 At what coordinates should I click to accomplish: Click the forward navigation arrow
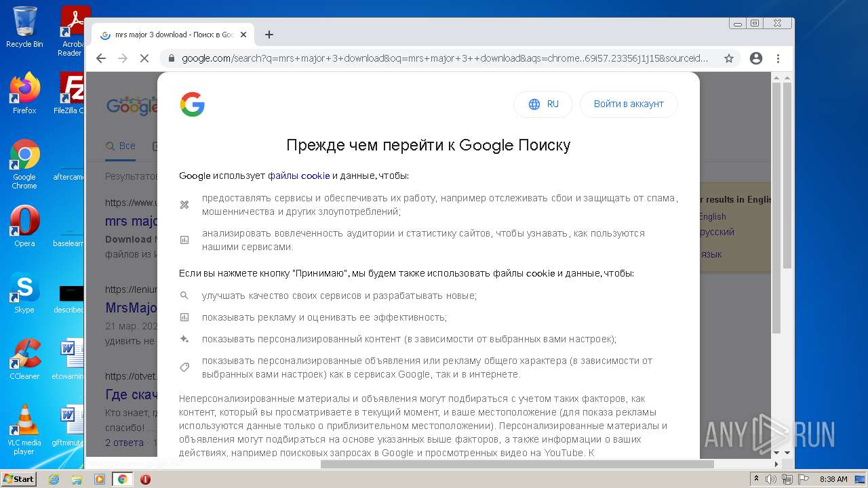point(123,58)
